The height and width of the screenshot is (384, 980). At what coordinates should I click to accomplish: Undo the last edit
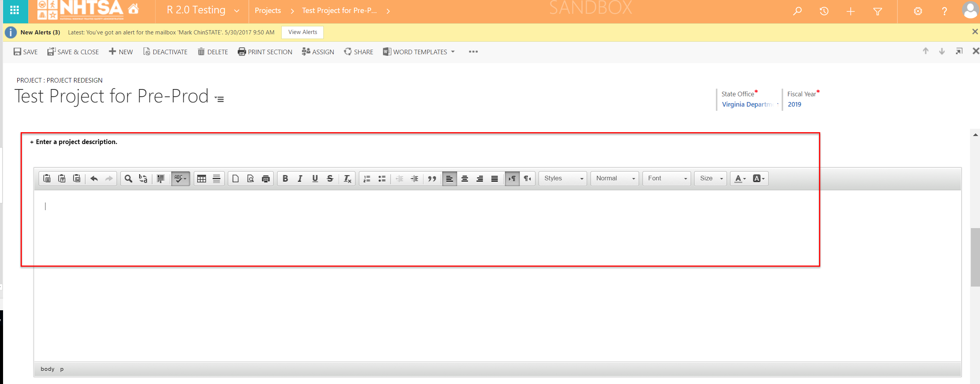[94, 178]
